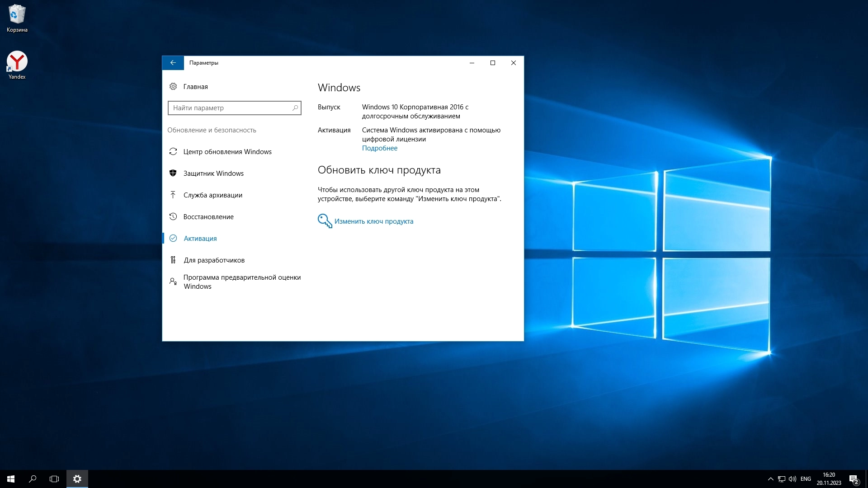
Task: Click the back arrow in Settings window
Action: pos(173,63)
